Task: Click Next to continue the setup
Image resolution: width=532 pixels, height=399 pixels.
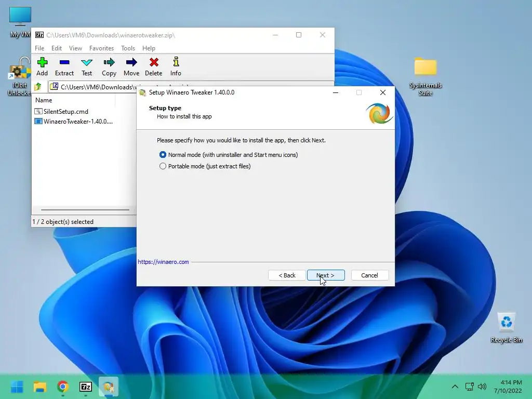Action: 326,275
